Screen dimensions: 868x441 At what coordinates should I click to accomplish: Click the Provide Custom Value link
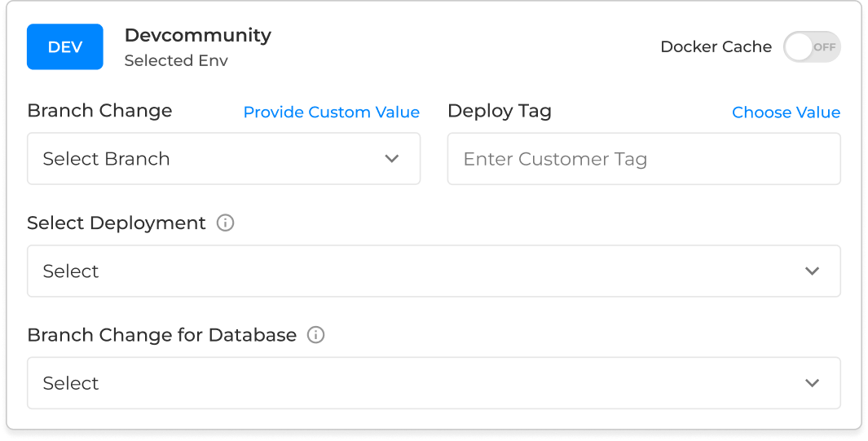click(x=331, y=112)
